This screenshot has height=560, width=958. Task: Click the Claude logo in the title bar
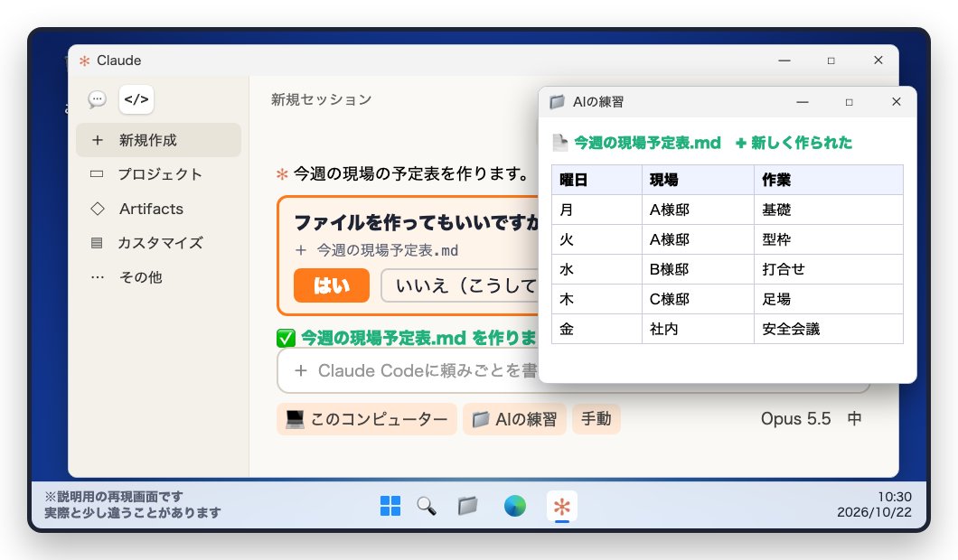pyautogui.click(x=84, y=61)
